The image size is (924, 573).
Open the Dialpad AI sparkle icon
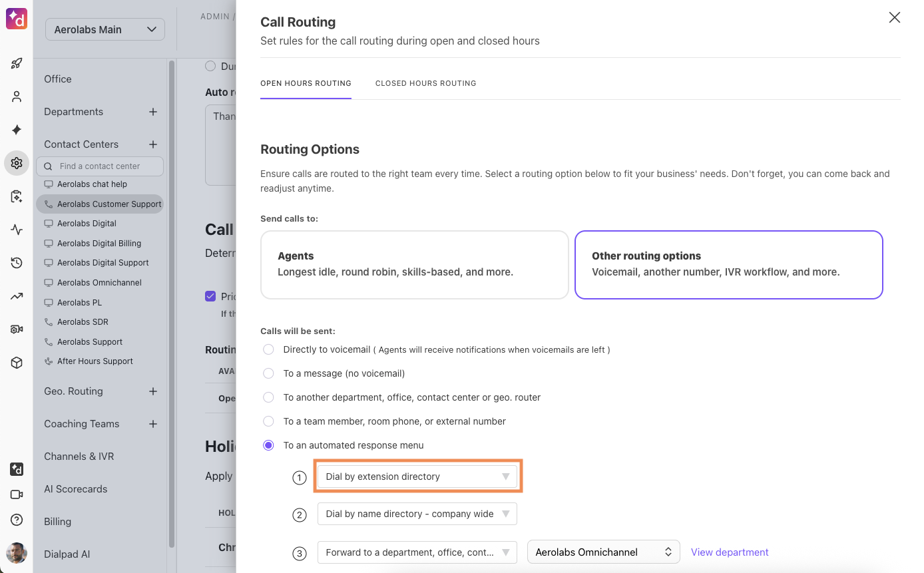16,130
